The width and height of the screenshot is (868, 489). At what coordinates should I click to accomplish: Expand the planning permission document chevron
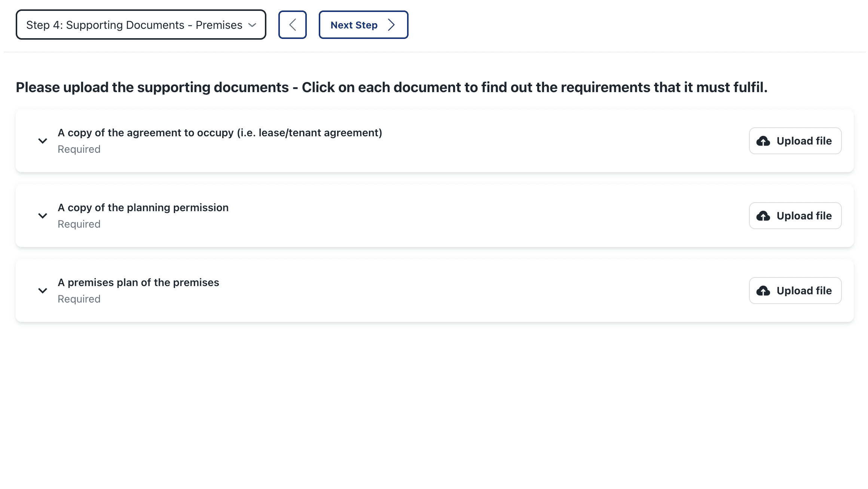[x=43, y=216]
